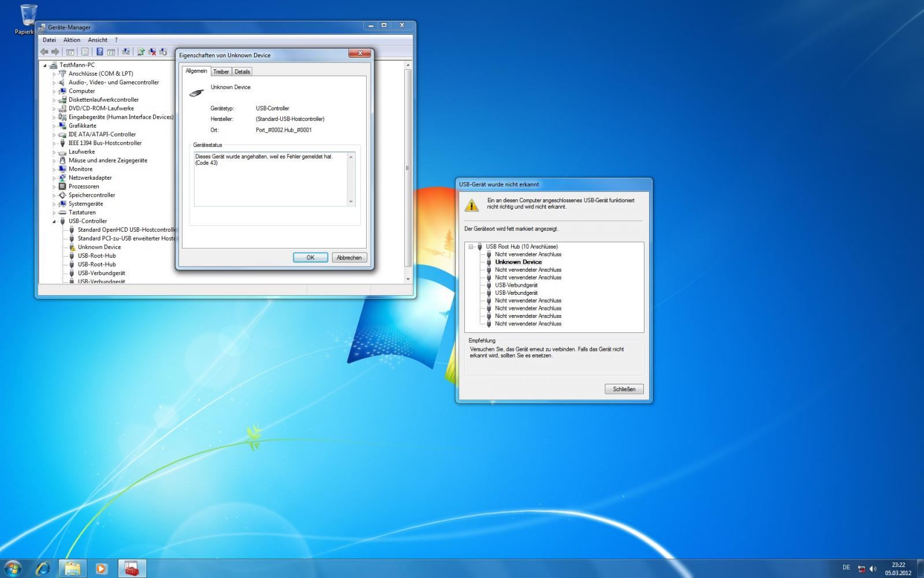
Task: Click the DE language indicator in tray
Action: coord(846,568)
